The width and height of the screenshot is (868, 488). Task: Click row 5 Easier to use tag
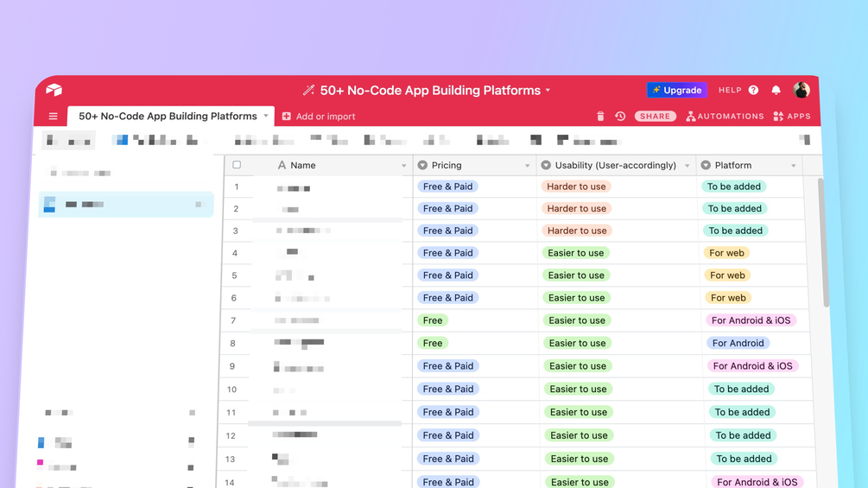(576, 275)
